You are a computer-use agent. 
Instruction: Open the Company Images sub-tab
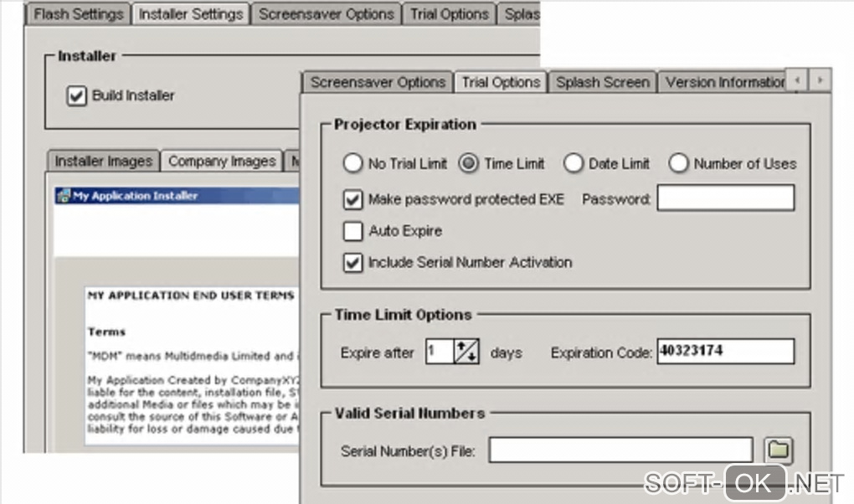point(222,162)
